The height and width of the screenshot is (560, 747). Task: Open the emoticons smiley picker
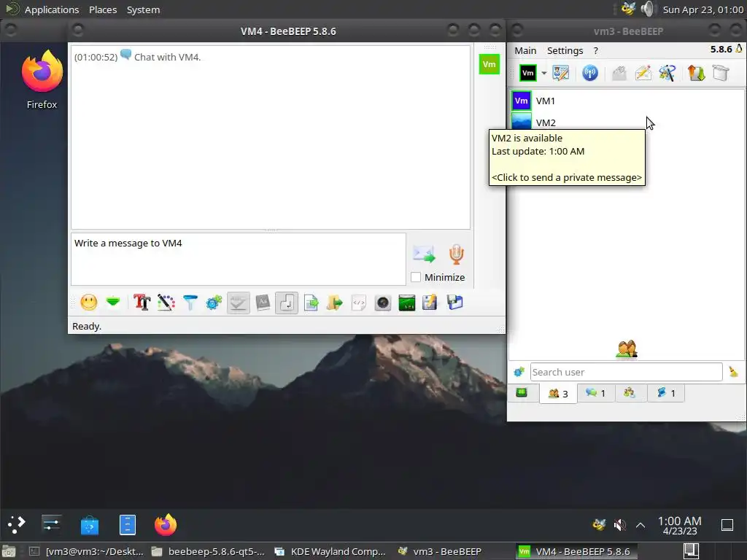88,303
